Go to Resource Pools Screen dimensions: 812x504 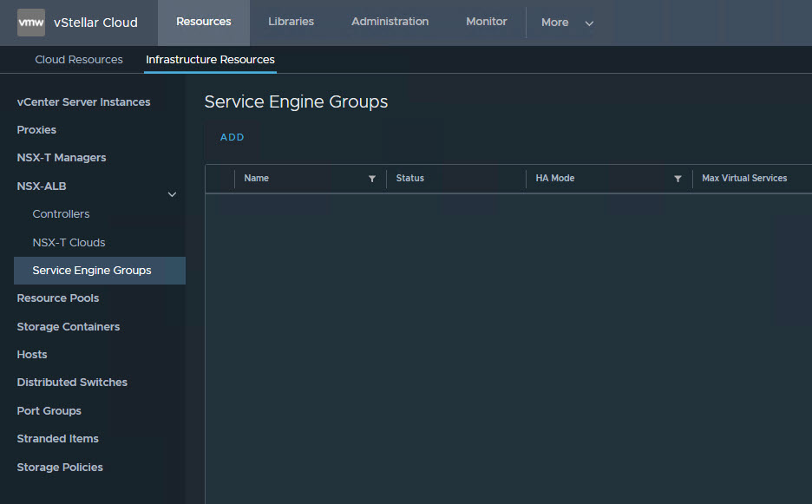click(x=58, y=298)
